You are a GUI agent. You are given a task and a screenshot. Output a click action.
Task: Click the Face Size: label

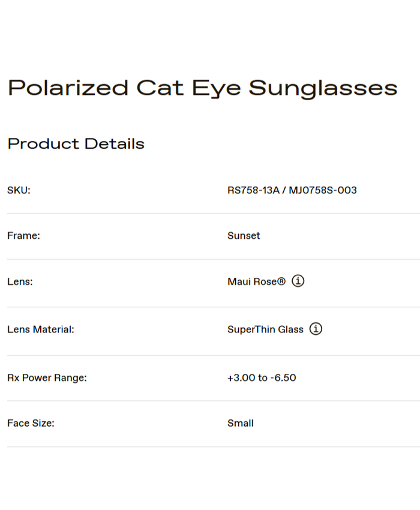(x=31, y=423)
